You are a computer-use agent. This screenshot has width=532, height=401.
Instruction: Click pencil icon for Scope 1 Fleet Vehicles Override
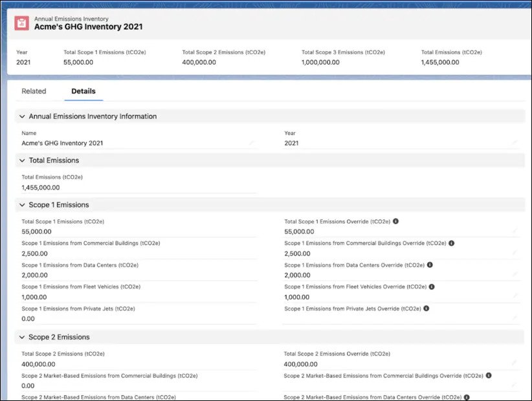tap(515, 297)
